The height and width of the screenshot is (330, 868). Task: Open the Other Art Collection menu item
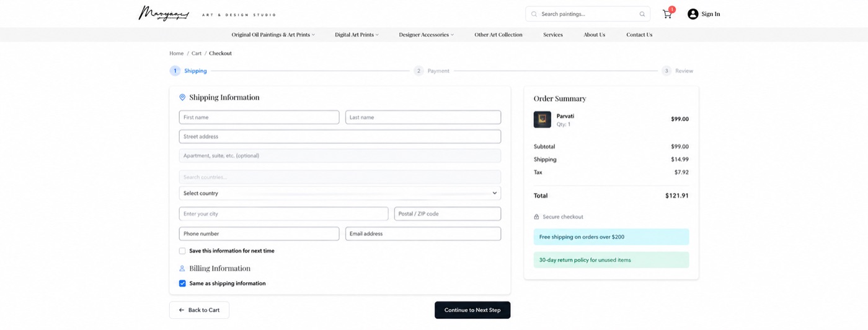[x=498, y=35]
